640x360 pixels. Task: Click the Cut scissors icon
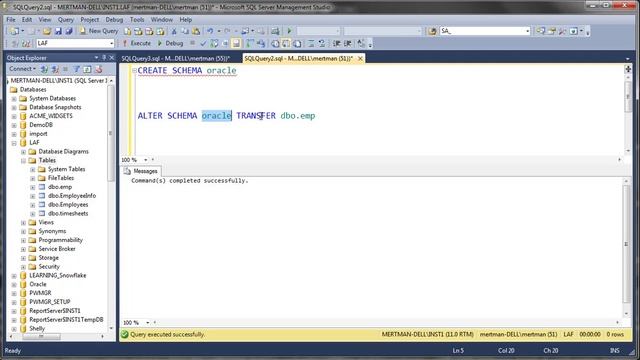[x=174, y=31]
